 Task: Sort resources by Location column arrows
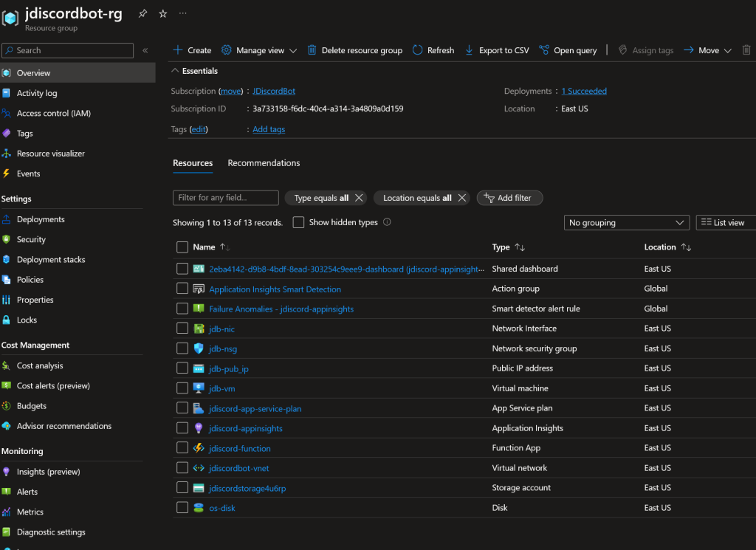click(x=686, y=247)
